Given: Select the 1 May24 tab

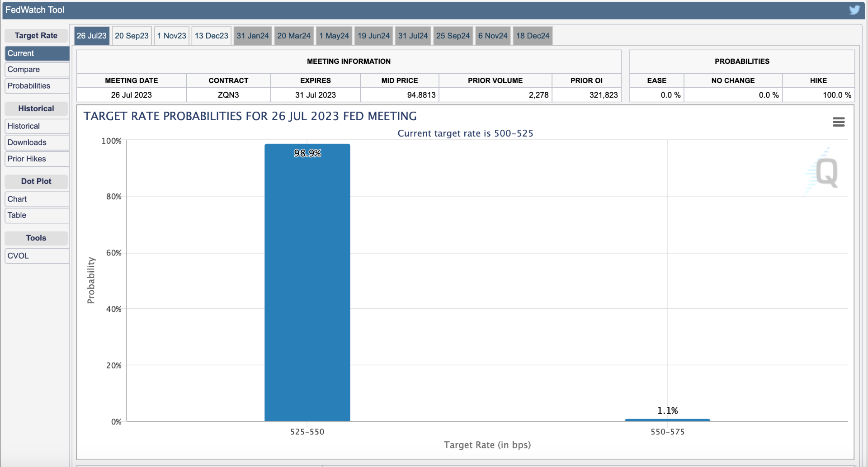Looking at the screenshot, I should [x=334, y=36].
